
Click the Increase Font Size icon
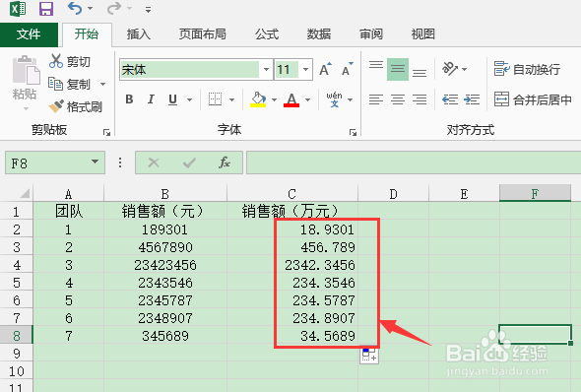coord(325,69)
